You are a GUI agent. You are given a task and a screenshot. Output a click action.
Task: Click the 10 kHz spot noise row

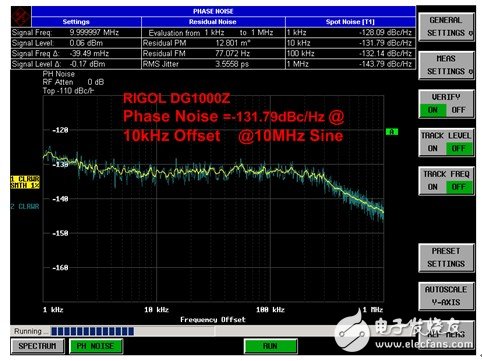pyautogui.click(x=350, y=43)
